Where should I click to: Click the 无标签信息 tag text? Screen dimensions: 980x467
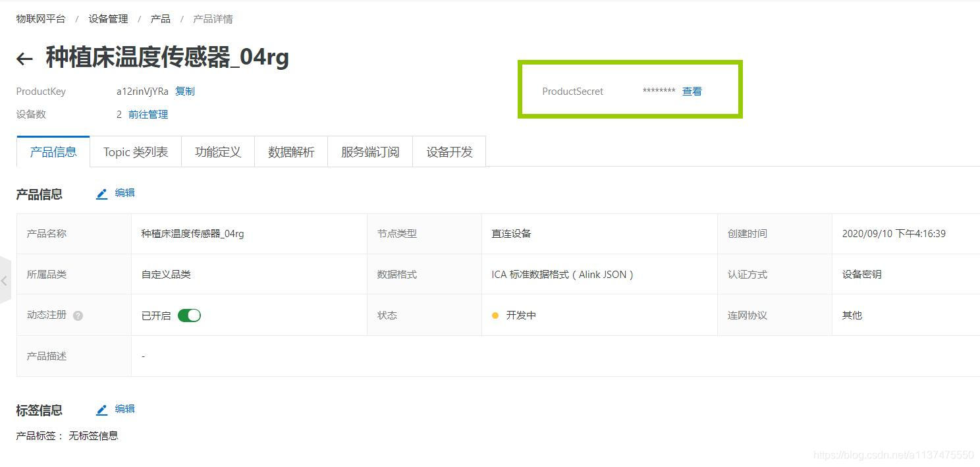[94, 436]
